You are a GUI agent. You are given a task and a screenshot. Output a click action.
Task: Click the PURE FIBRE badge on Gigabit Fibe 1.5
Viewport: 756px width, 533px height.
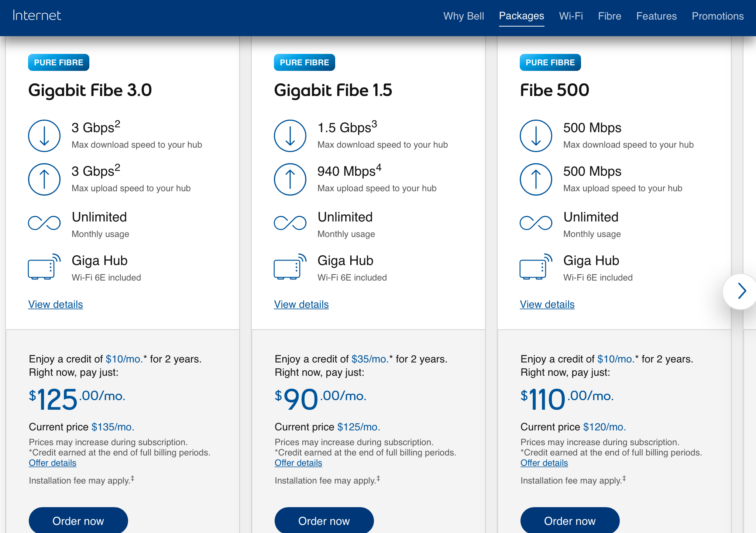tap(305, 62)
